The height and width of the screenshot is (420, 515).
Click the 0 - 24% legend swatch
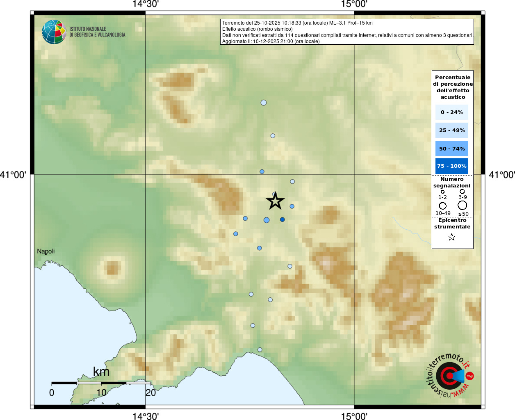452,112
